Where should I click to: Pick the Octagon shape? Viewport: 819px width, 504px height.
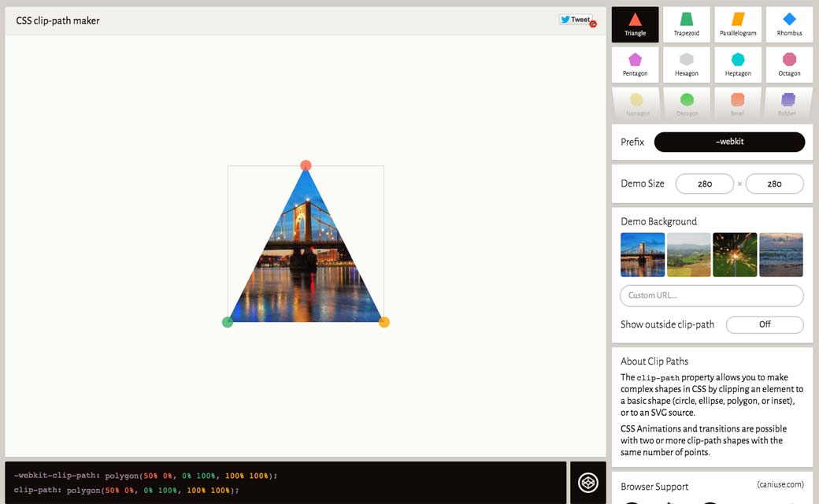(x=789, y=65)
